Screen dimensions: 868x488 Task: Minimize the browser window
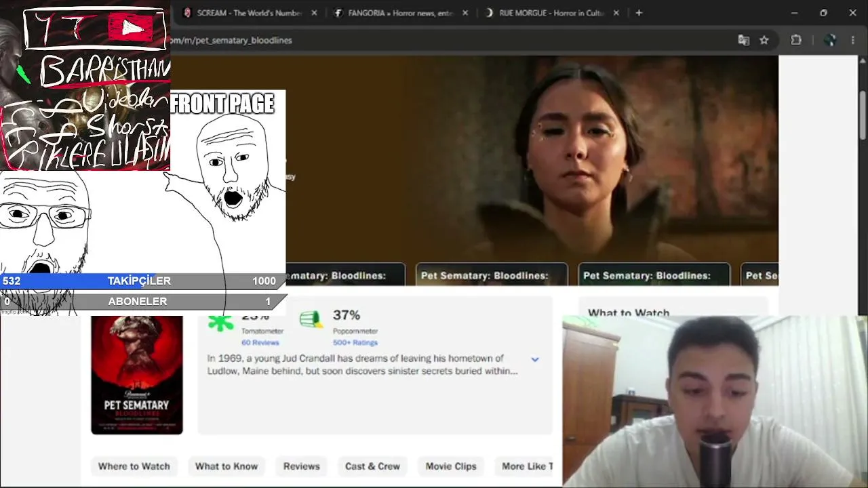(794, 13)
